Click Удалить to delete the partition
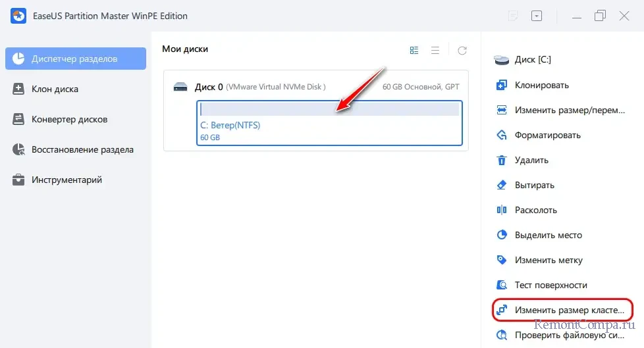Viewport: 644px width, 348px height. click(531, 160)
